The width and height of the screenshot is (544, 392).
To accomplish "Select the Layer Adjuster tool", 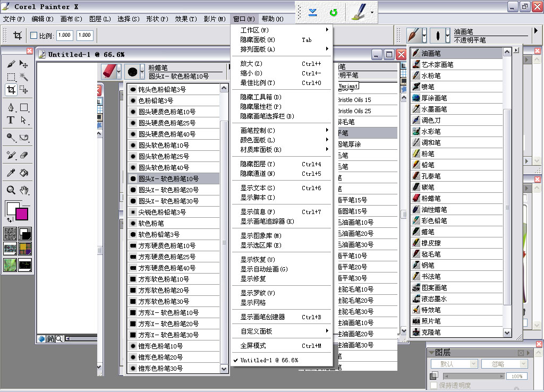I will (x=23, y=64).
